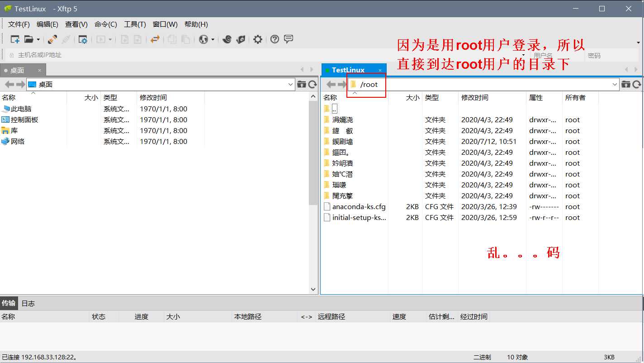Click the Reconnect plug icon
Viewport: 644px width, 363px height.
(x=52, y=39)
